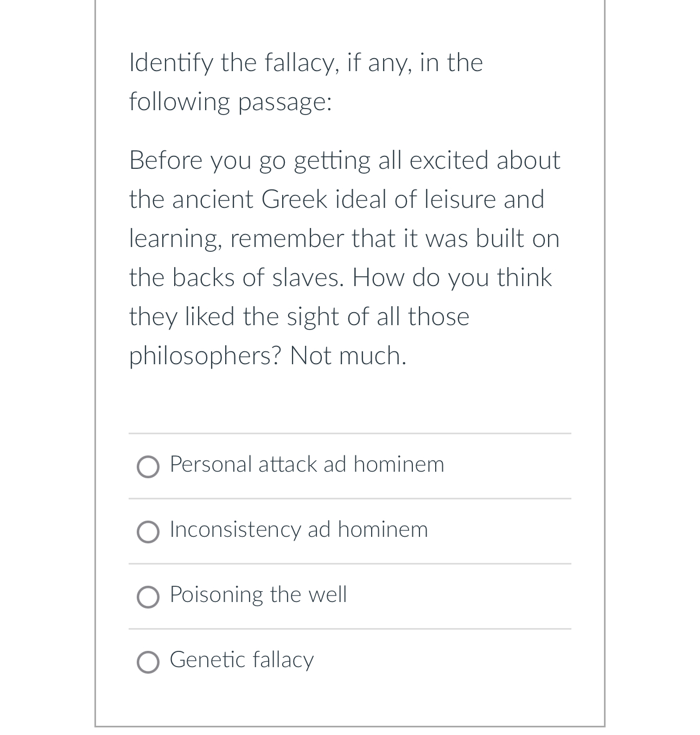Click the divider above answer choices

coord(349,433)
